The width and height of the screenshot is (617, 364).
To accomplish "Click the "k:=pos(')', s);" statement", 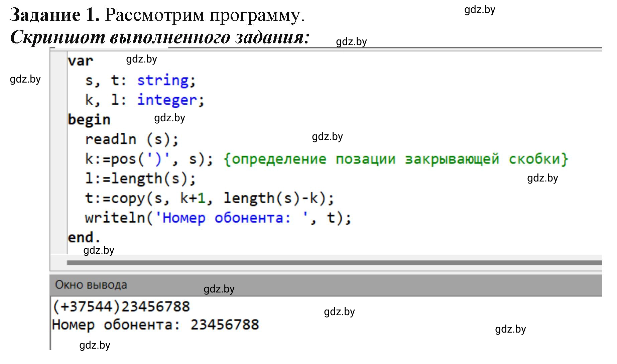I will click(x=149, y=159).
